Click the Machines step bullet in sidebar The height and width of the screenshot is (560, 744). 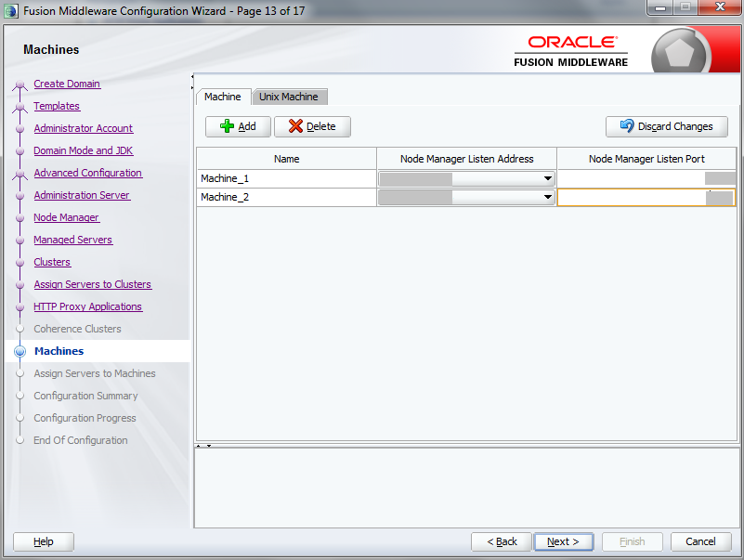pos(20,351)
